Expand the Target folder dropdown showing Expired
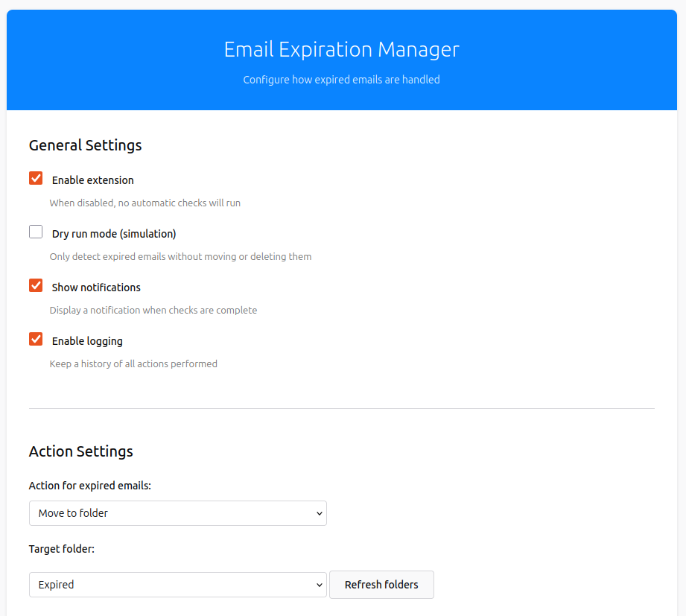 (x=177, y=585)
